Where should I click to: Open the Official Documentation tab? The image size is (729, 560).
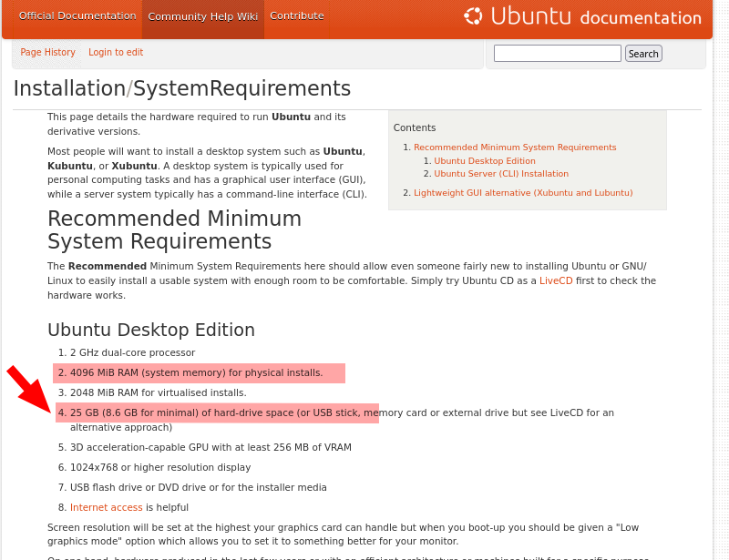(x=77, y=15)
